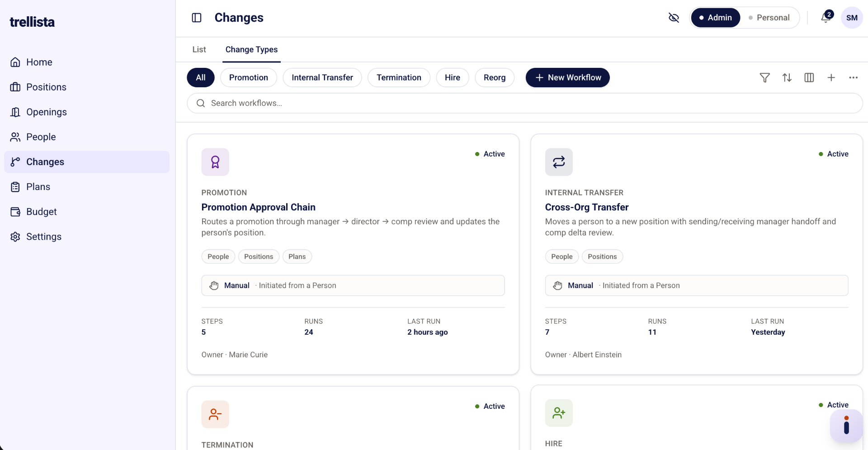
Task: Focus the Search workflows field
Action: (x=525, y=103)
